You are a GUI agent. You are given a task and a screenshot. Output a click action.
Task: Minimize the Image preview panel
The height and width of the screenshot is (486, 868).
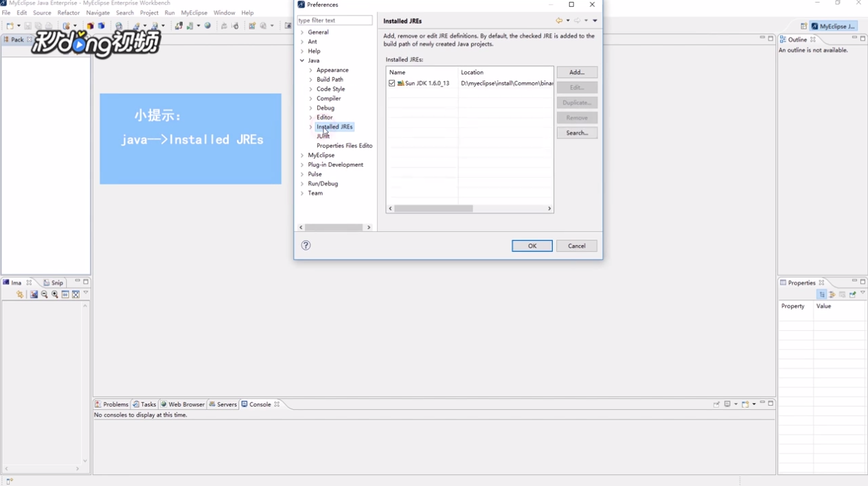[77, 281]
